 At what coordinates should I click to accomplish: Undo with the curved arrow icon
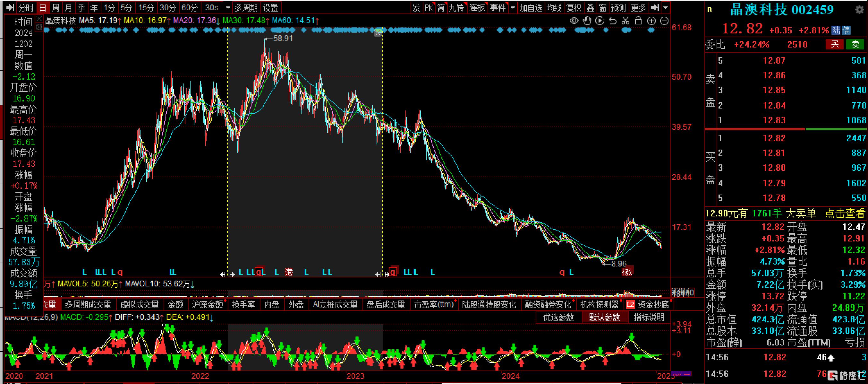coord(613,21)
